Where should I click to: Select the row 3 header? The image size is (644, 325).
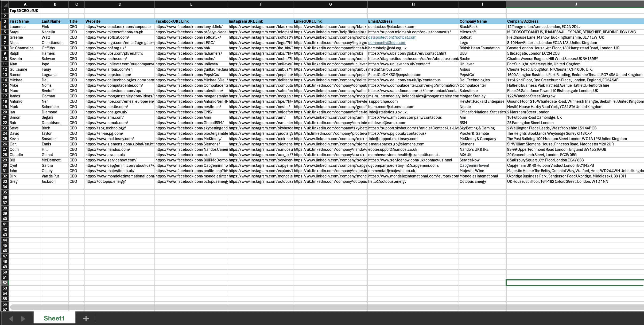[5, 21]
